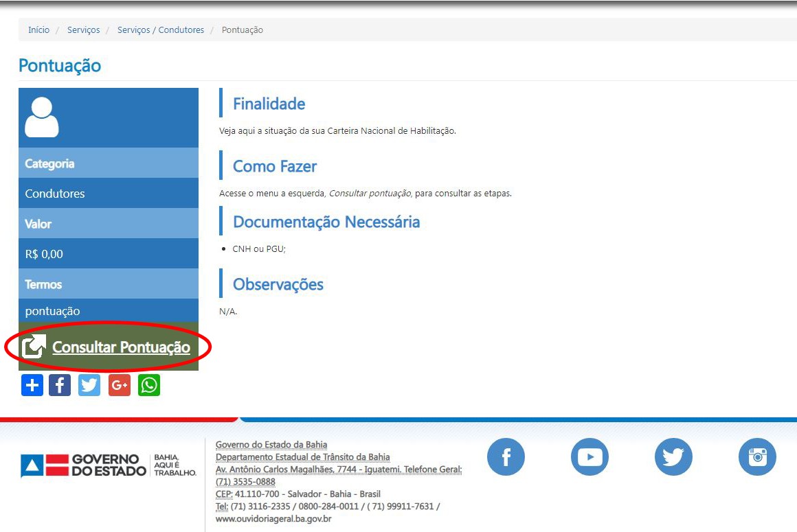Click the (71) 3535-0888 phone number
This screenshot has height=532, width=797.
coord(245,482)
